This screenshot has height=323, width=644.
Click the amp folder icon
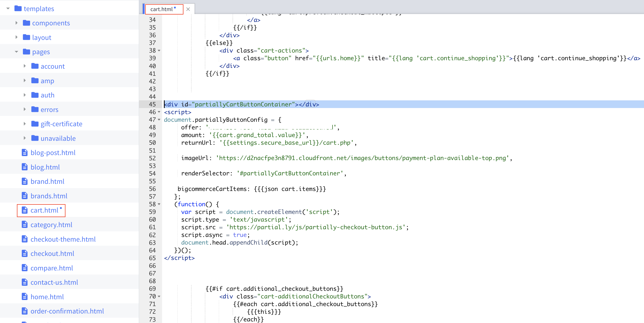tap(35, 80)
